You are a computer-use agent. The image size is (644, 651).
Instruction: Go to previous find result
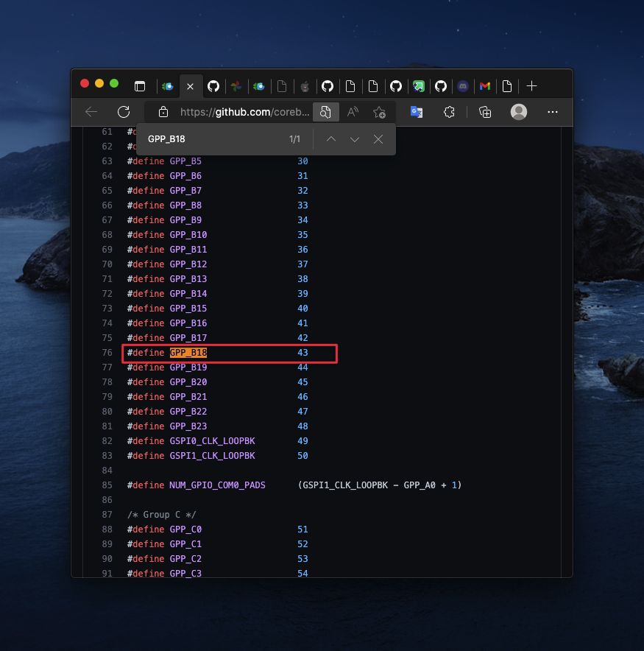coord(331,139)
